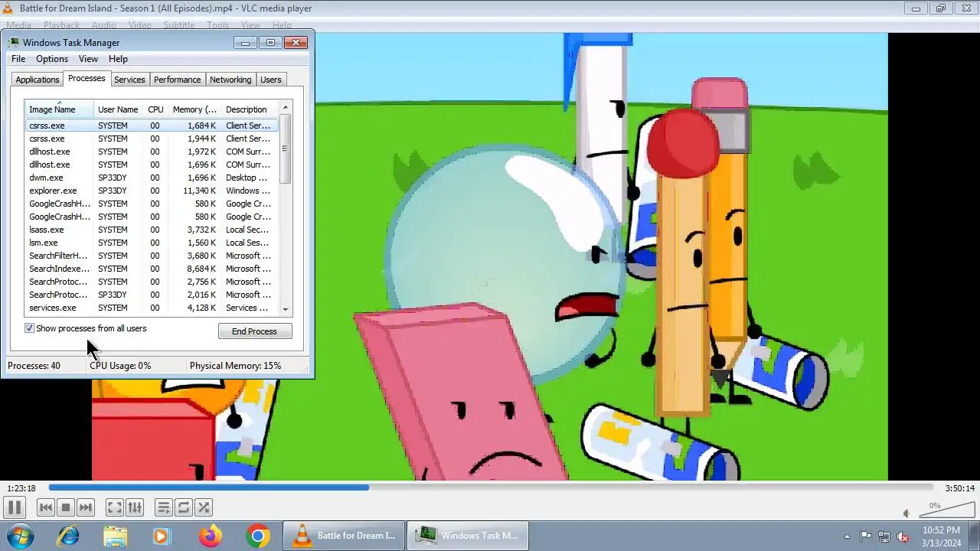
Task: Launch Google Chrome from taskbar
Action: 258,536
